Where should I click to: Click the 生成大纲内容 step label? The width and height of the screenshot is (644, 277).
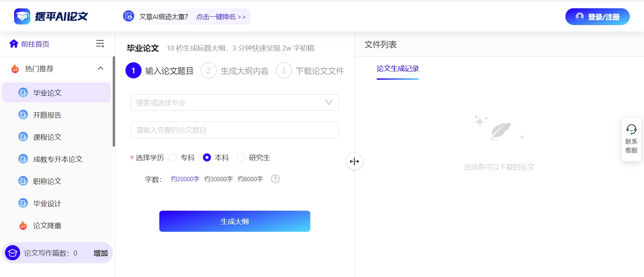pos(245,71)
